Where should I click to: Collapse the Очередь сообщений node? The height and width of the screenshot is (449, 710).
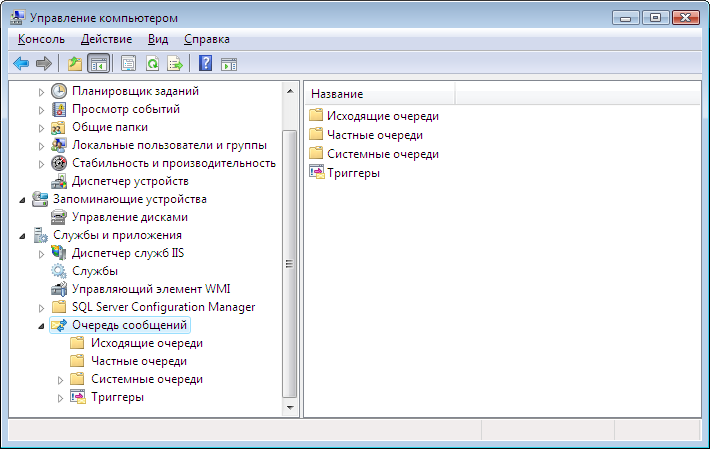click(x=41, y=326)
